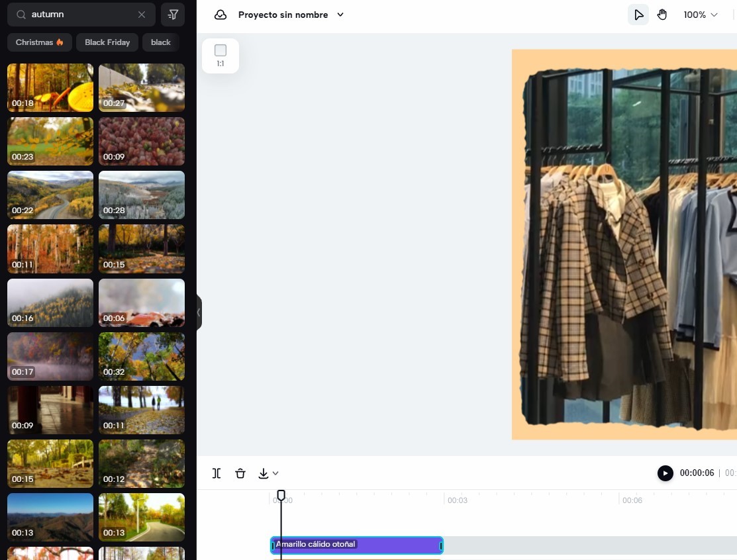The width and height of the screenshot is (737, 560).
Task: Choose the 00:15 park fence leaves video
Action: [50, 464]
